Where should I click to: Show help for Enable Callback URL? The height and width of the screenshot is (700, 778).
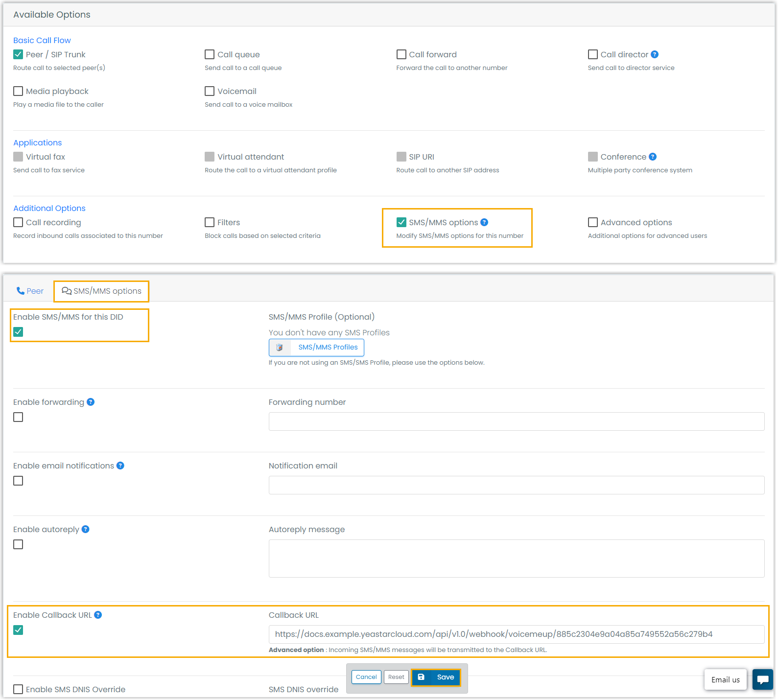pyautogui.click(x=98, y=615)
